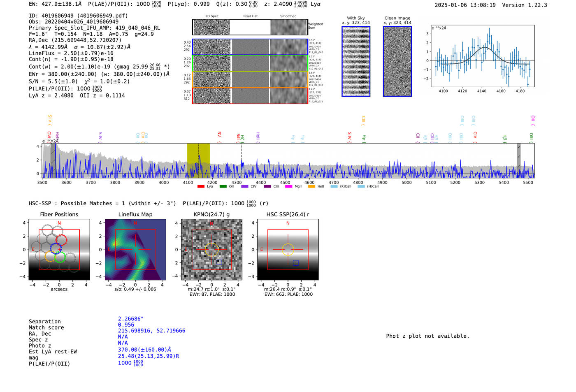Click the Phot z plot not available message
This screenshot has height=392, width=576.
point(428,336)
